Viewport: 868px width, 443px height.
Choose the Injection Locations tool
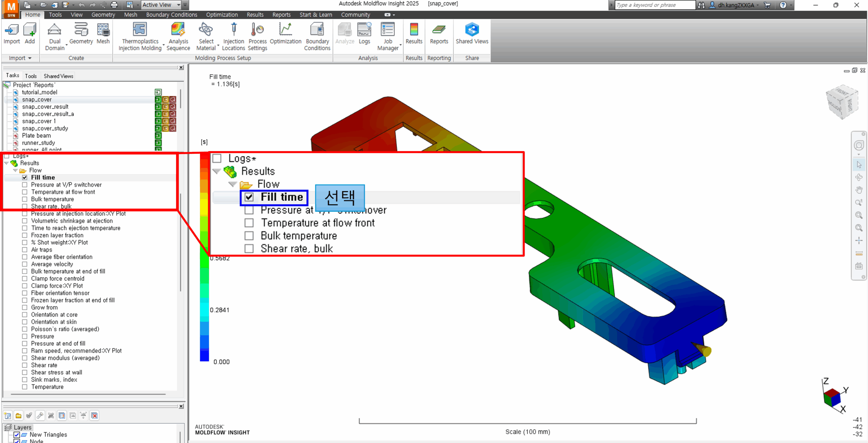pyautogui.click(x=234, y=37)
